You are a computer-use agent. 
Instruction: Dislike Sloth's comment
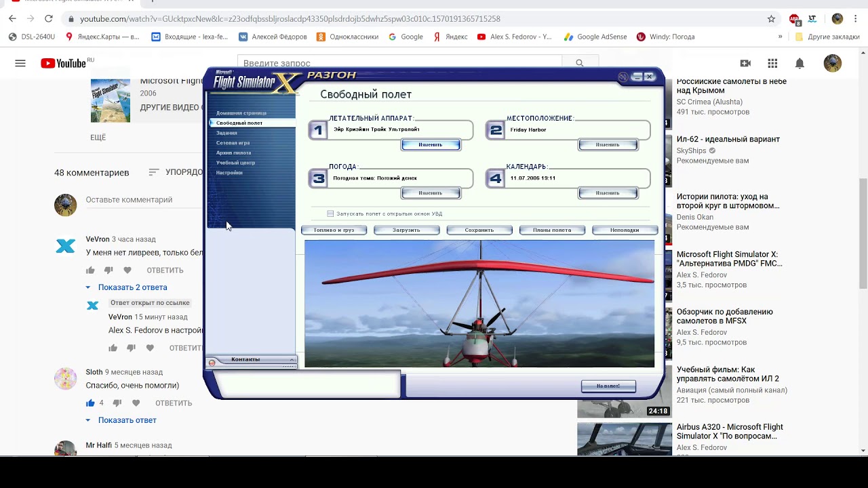[117, 403]
